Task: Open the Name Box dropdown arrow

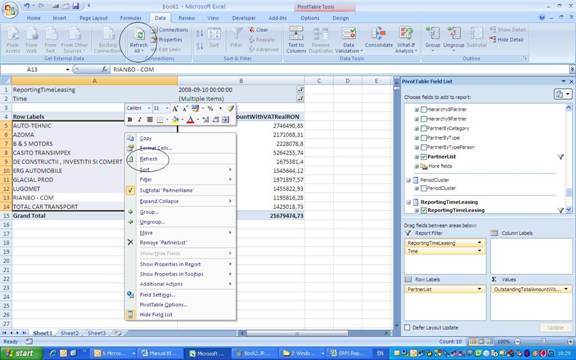Action: click(x=68, y=69)
